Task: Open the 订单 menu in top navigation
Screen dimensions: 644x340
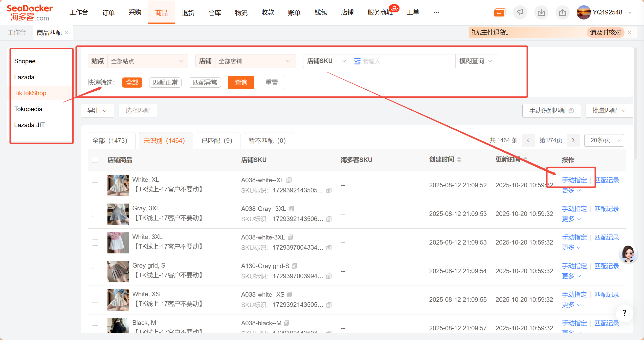Action: 108,12
